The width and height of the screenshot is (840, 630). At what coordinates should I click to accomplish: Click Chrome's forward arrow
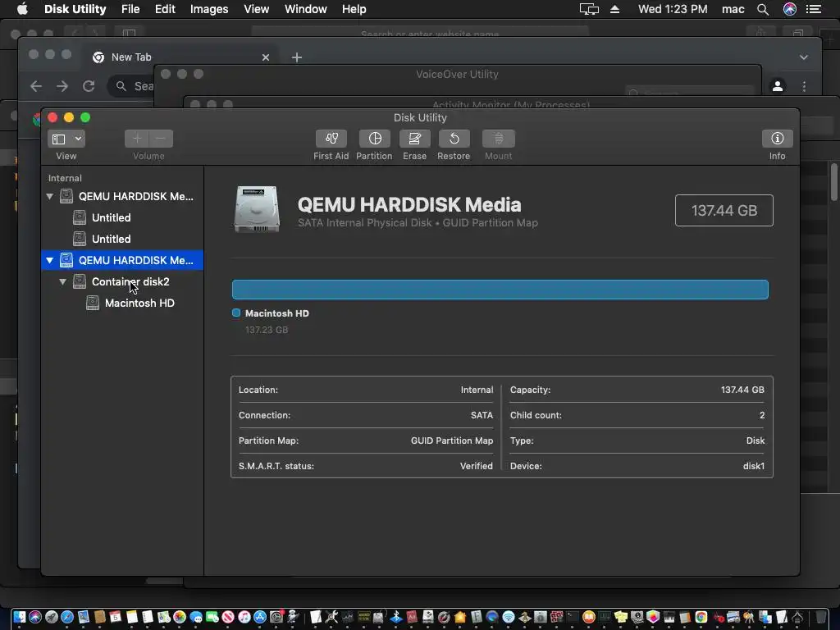click(x=62, y=86)
